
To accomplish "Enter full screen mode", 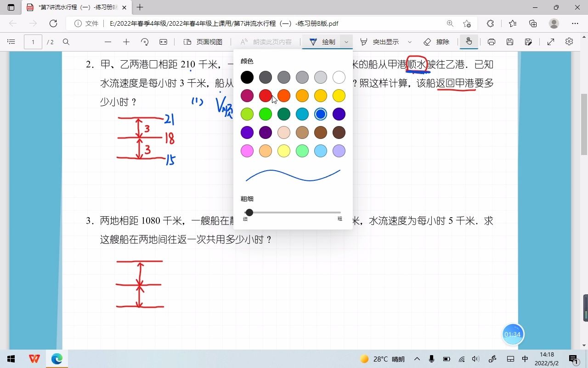I will tap(551, 42).
